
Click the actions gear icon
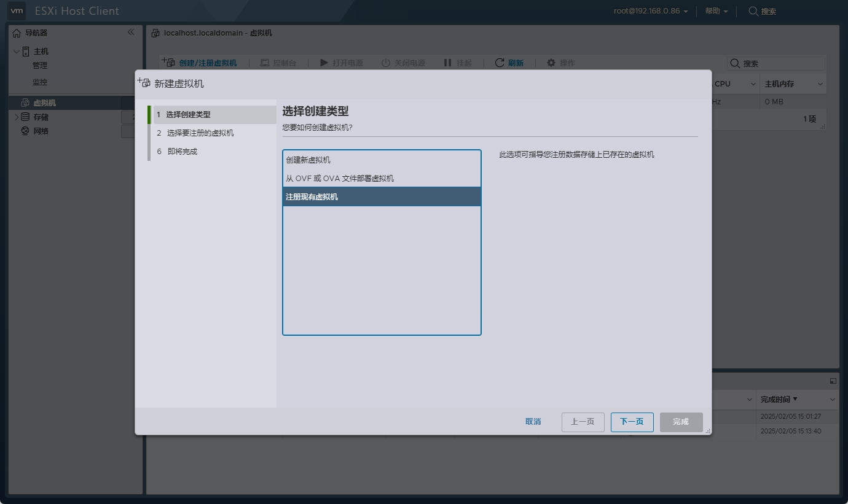[x=551, y=63]
